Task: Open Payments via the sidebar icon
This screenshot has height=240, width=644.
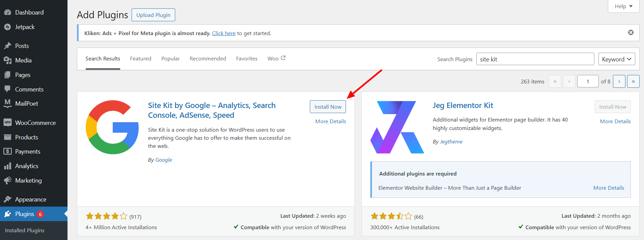Action: coord(8,151)
